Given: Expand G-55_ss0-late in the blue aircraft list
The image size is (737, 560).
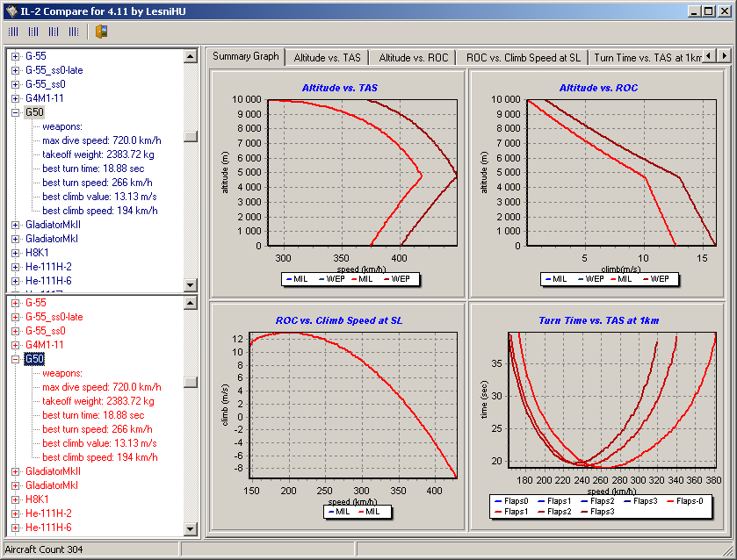Looking at the screenshot, I should pyautogui.click(x=16, y=70).
